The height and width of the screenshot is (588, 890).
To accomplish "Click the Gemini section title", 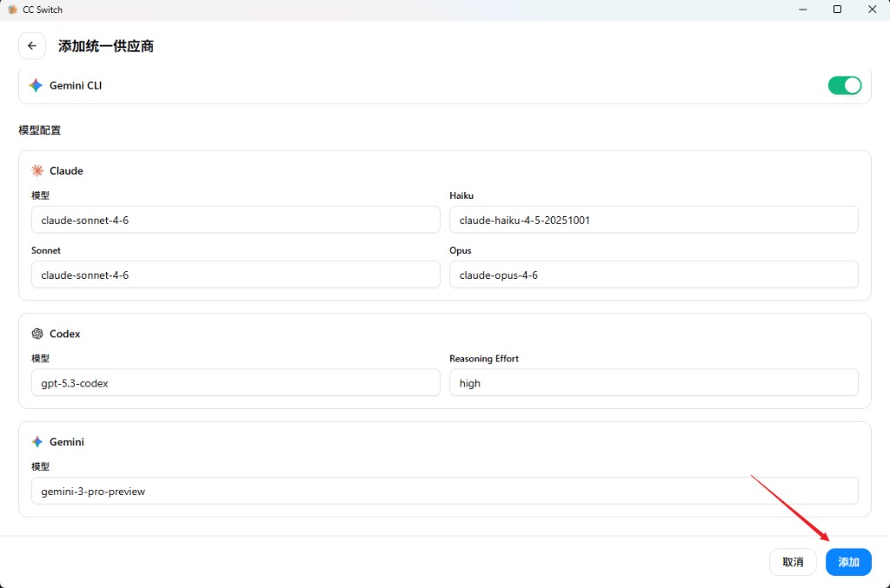I will click(x=67, y=442).
